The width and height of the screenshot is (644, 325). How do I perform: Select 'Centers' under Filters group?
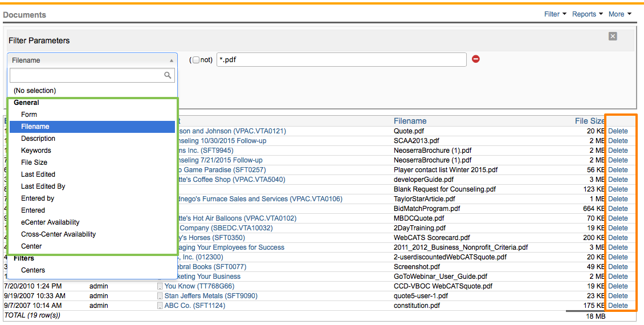tap(33, 270)
